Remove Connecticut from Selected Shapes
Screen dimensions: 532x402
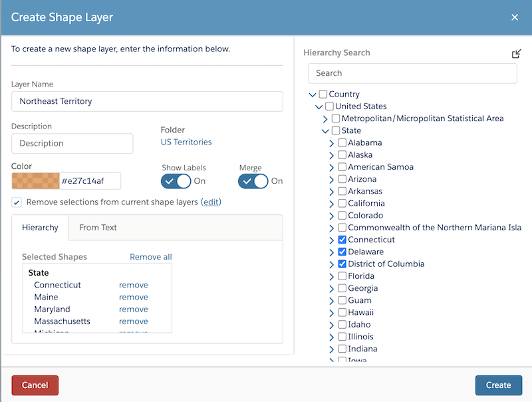pyautogui.click(x=134, y=286)
